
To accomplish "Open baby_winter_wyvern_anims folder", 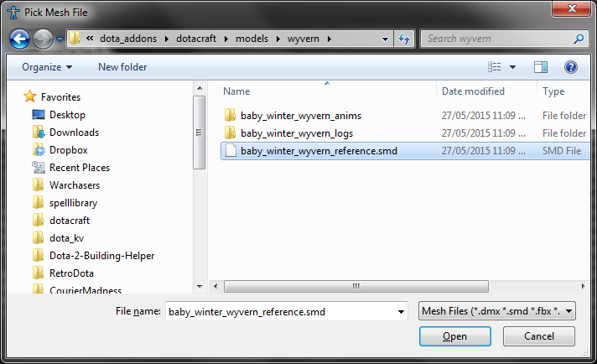I will click(288, 116).
